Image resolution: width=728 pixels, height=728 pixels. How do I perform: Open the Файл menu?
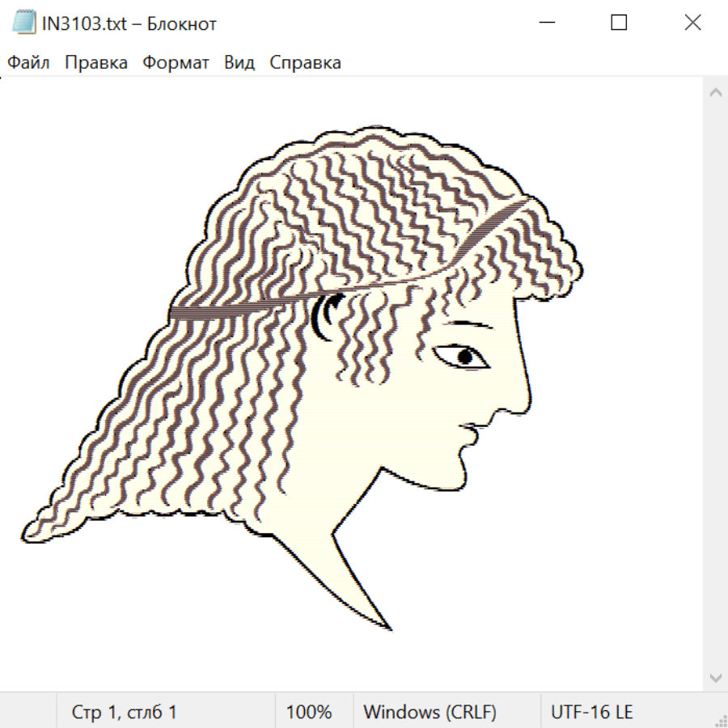28,63
